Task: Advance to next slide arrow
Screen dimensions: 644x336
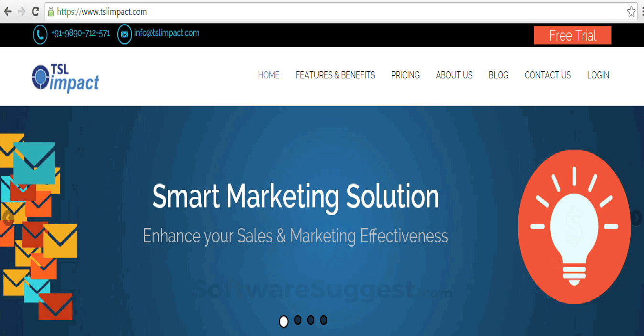Action: (x=636, y=218)
